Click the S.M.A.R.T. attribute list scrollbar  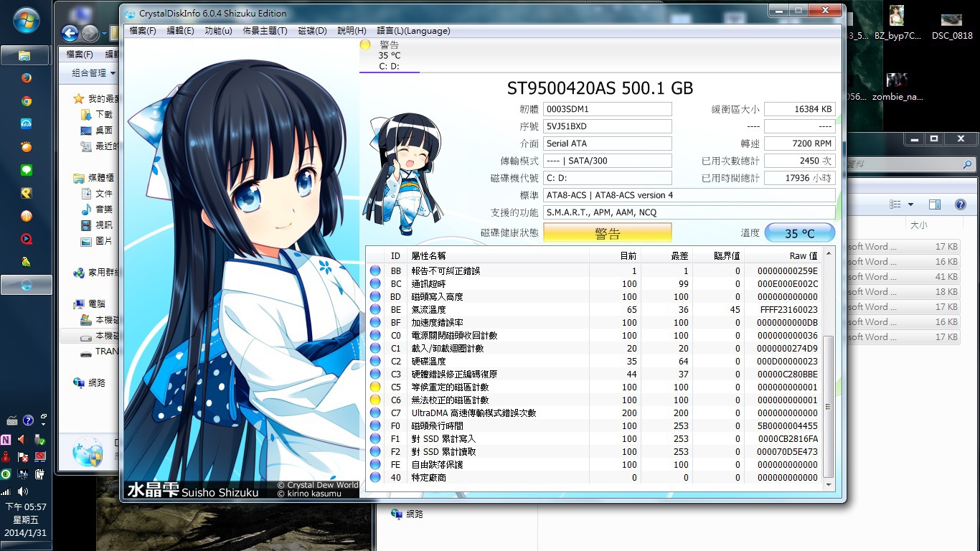coord(829,407)
